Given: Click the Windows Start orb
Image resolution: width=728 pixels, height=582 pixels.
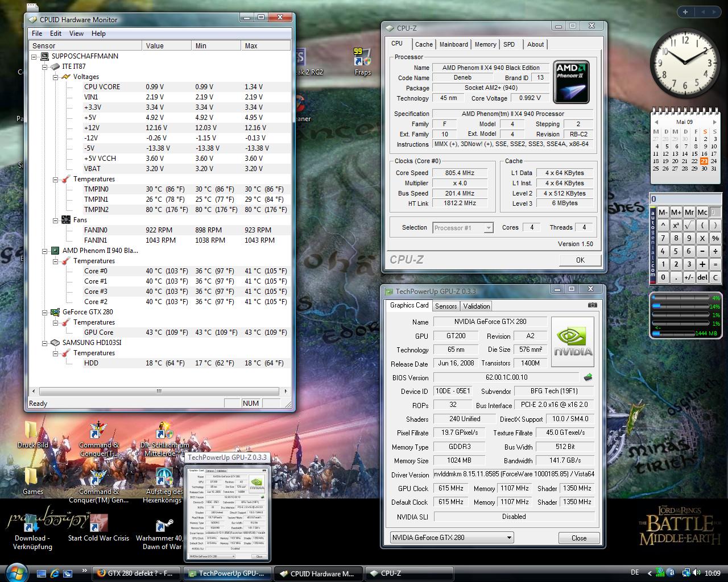Looking at the screenshot, I should pyautogui.click(x=15, y=572).
